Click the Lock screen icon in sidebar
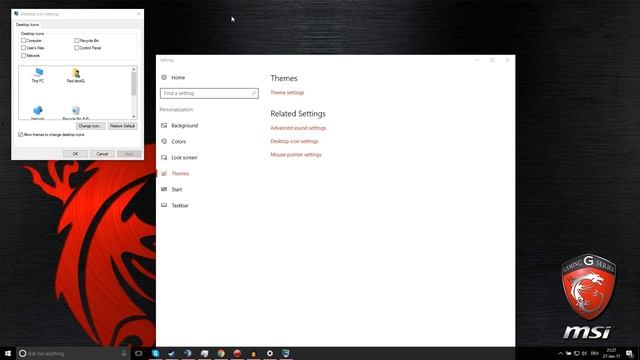Screen dimensions: 640x360 [164, 157]
